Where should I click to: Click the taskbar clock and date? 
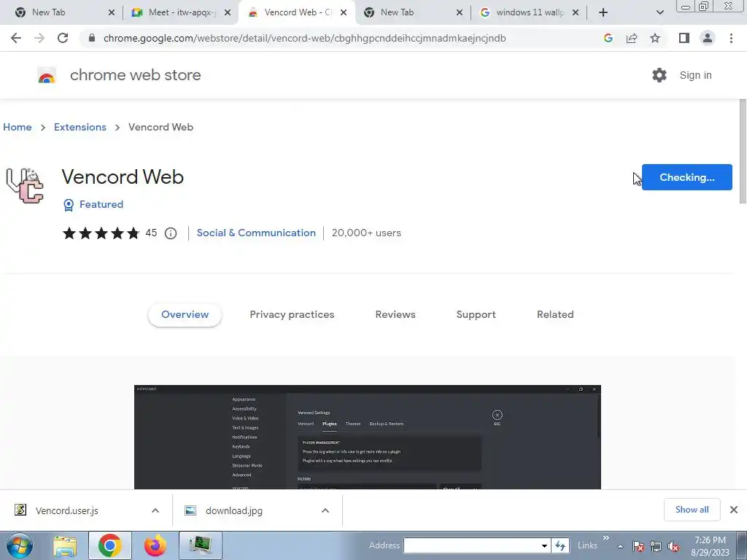click(711, 546)
